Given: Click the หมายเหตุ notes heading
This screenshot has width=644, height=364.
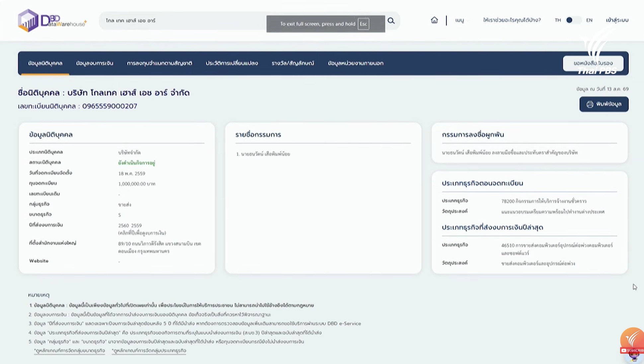Looking at the screenshot, I should coord(39,295).
